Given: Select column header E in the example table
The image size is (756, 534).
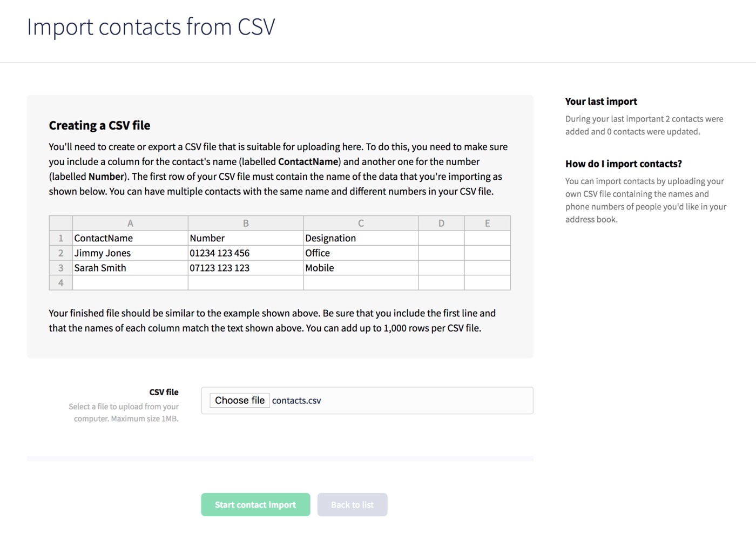Looking at the screenshot, I should (x=487, y=222).
